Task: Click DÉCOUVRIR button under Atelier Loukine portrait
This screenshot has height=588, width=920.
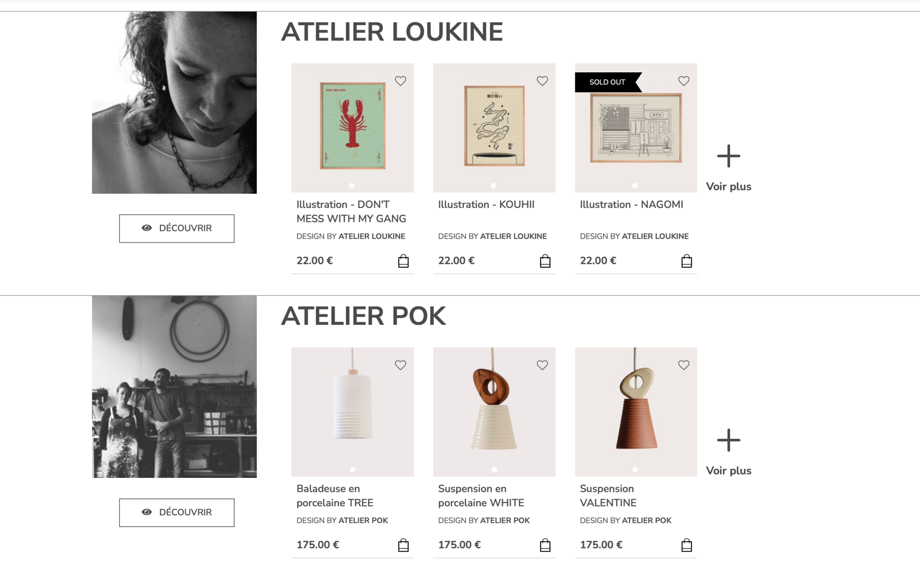Action: coord(177,228)
